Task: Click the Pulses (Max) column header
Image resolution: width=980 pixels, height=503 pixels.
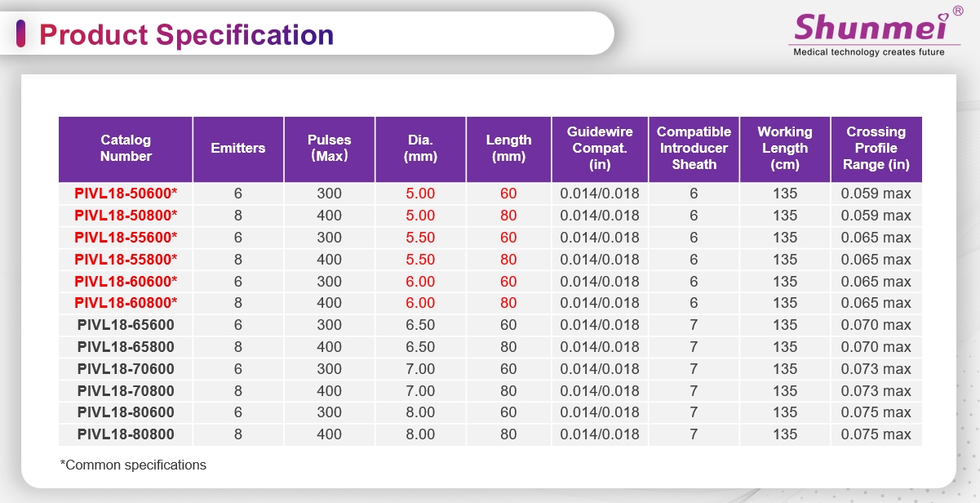Action: pos(329,149)
